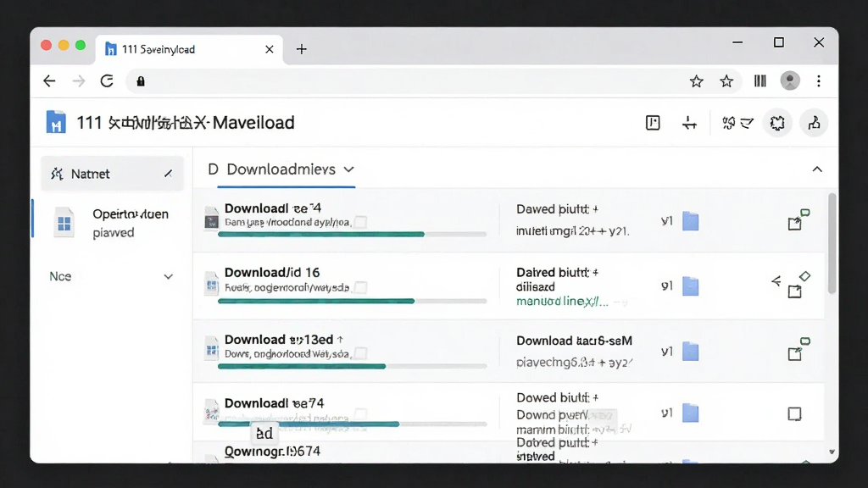Screen dimensions: 868x488
Task: Expand the chevron next to Downloadmievs
Action: [x=348, y=169]
